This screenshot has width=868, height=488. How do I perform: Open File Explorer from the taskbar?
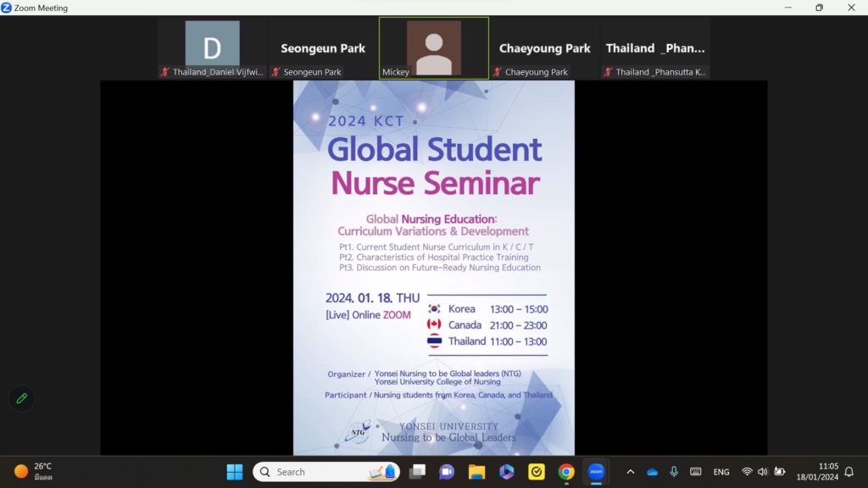click(476, 472)
